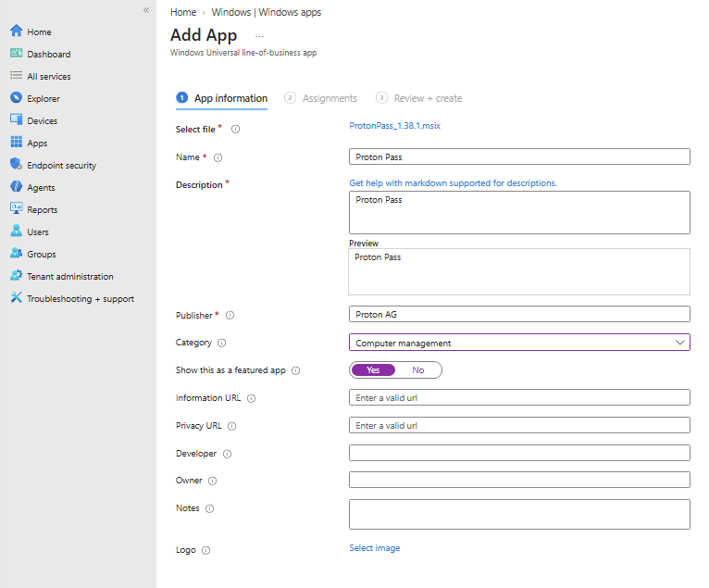
Task: Click the info icon next to Privacy URL
Action: pyautogui.click(x=232, y=426)
